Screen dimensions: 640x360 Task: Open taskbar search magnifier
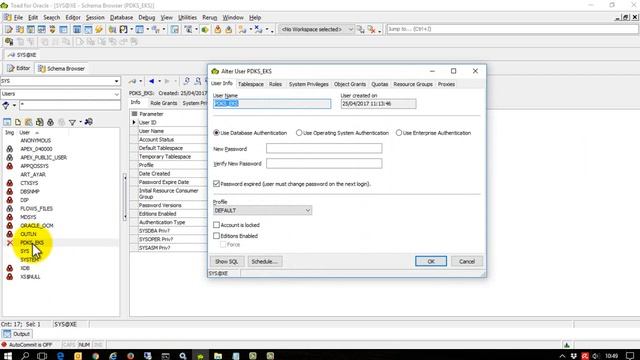pos(25,356)
